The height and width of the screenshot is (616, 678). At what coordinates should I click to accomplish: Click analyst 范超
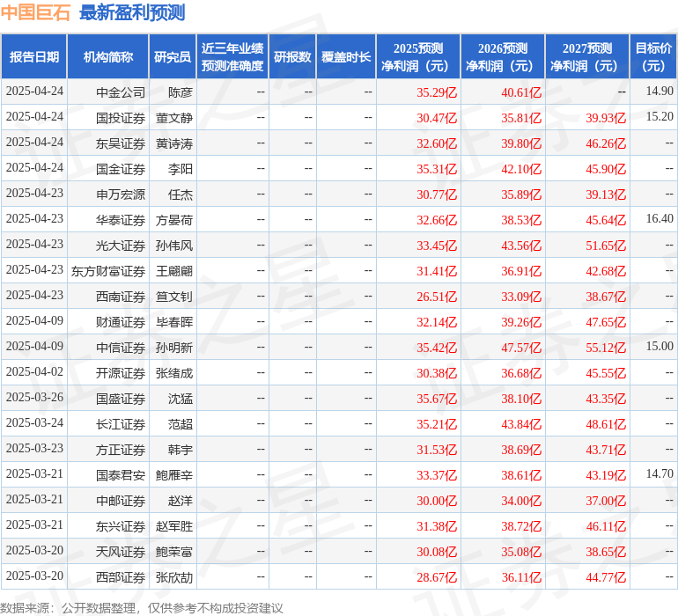tap(181, 424)
